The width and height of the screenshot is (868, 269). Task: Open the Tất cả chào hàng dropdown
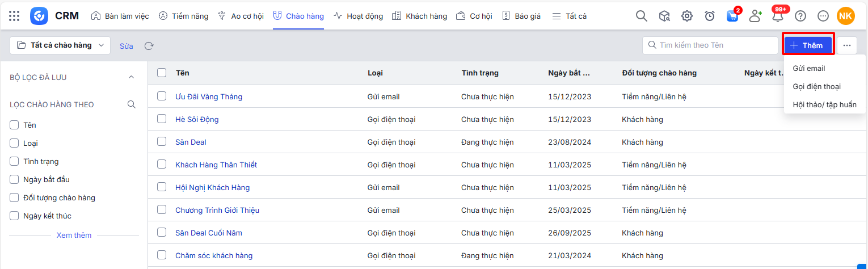[61, 45]
